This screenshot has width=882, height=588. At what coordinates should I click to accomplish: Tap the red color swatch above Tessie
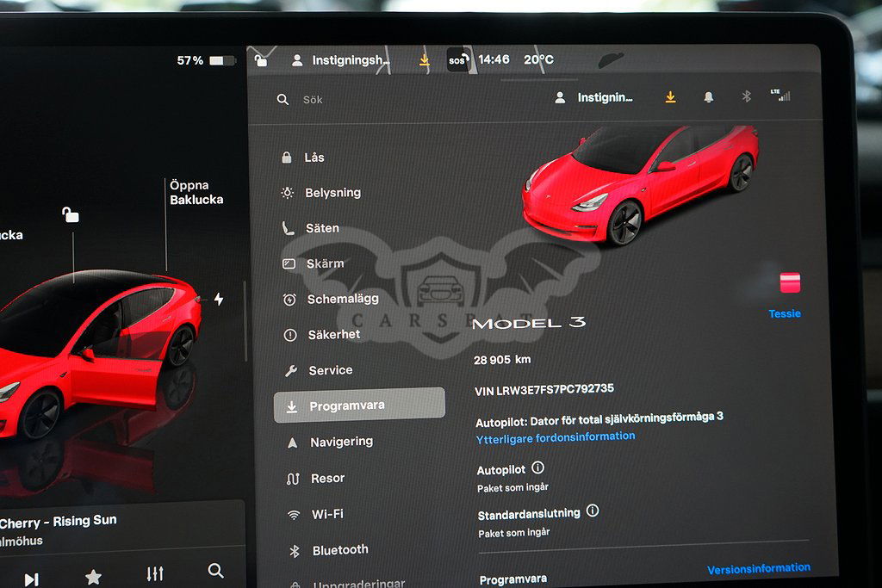[x=790, y=283]
